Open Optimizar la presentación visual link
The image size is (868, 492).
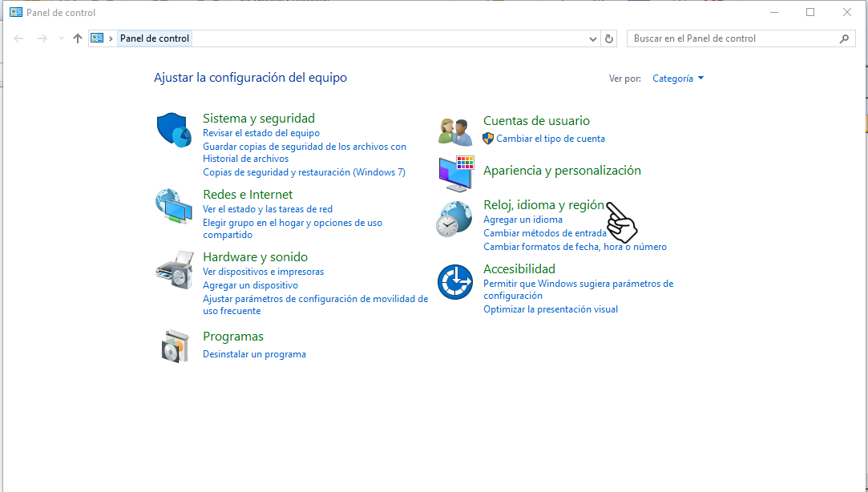coord(550,309)
